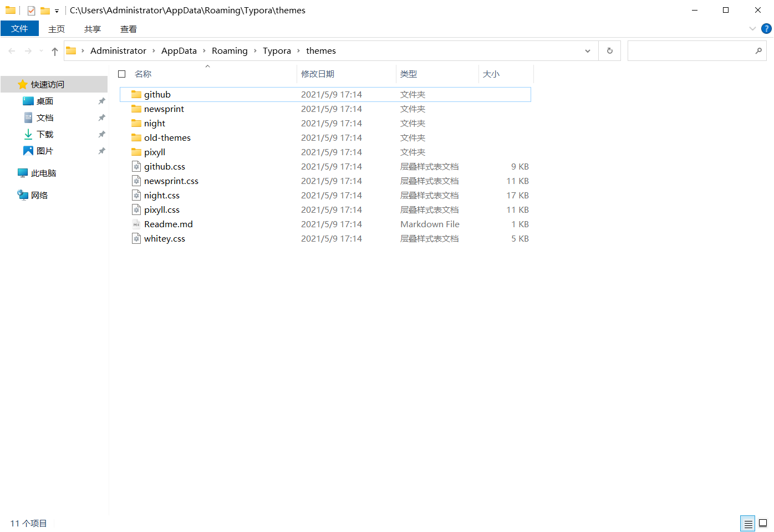Open the Share (共享) ribbon tab
774x532 pixels.
click(x=93, y=29)
